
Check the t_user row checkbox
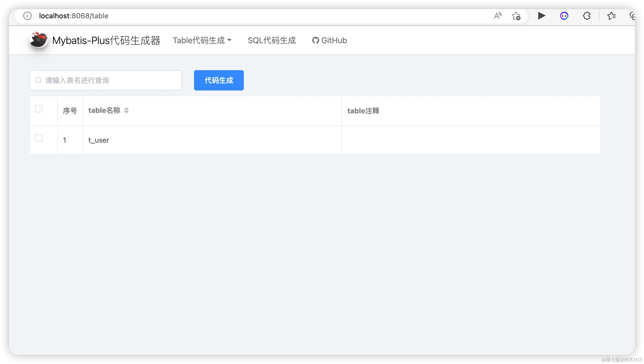[x=39, y=138]
